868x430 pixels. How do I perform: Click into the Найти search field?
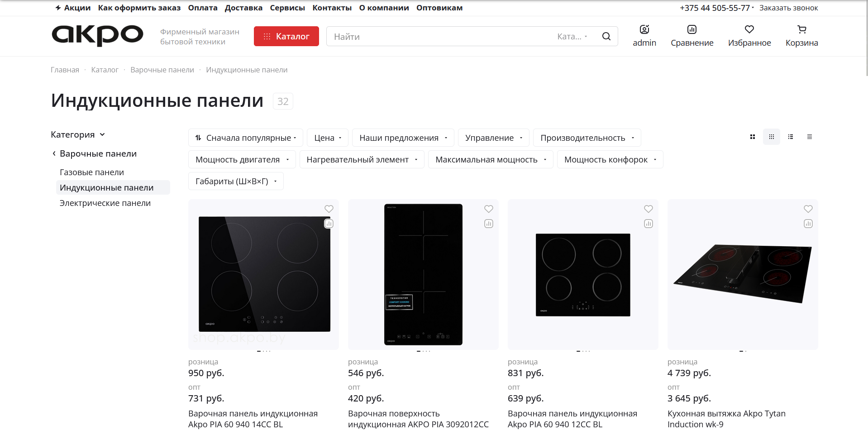click(x=439, y=36)
